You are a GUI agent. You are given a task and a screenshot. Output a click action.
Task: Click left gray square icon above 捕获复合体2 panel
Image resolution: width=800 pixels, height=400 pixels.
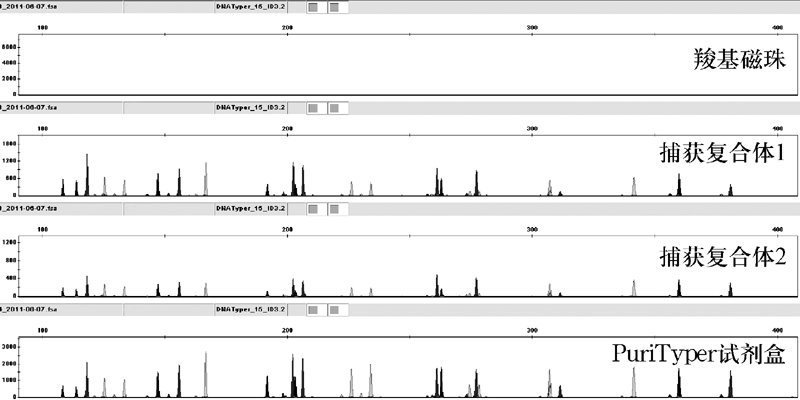point(313,209)
